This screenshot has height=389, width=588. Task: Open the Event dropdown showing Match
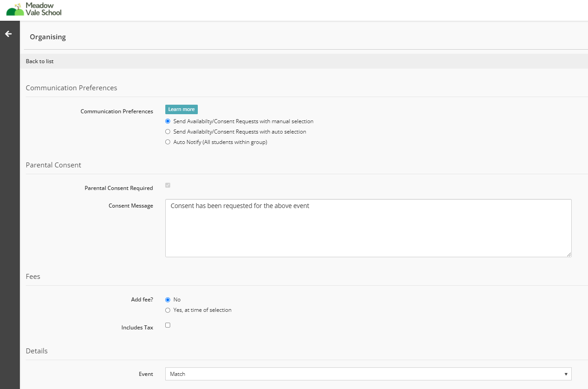tap(368, 374)
